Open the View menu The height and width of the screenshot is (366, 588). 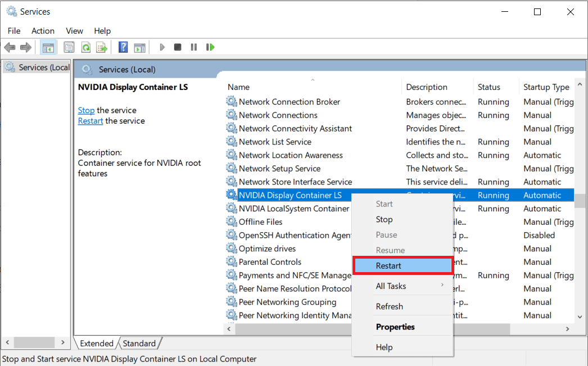[74, 31]
